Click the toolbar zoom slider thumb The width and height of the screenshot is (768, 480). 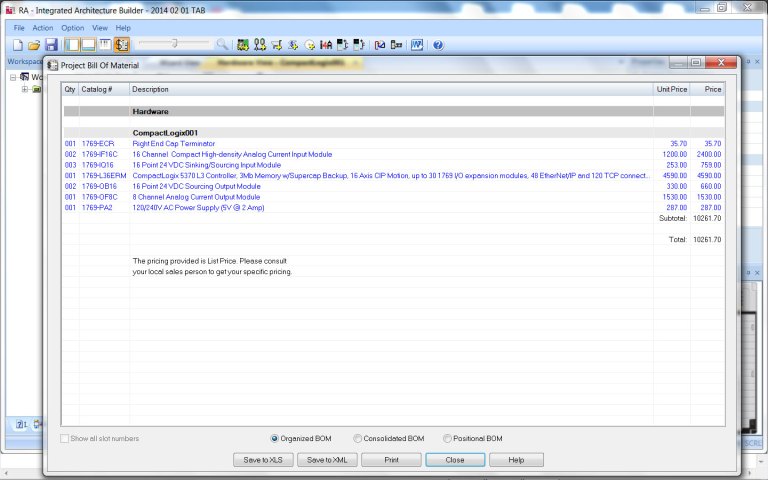(x=174, y=44)
